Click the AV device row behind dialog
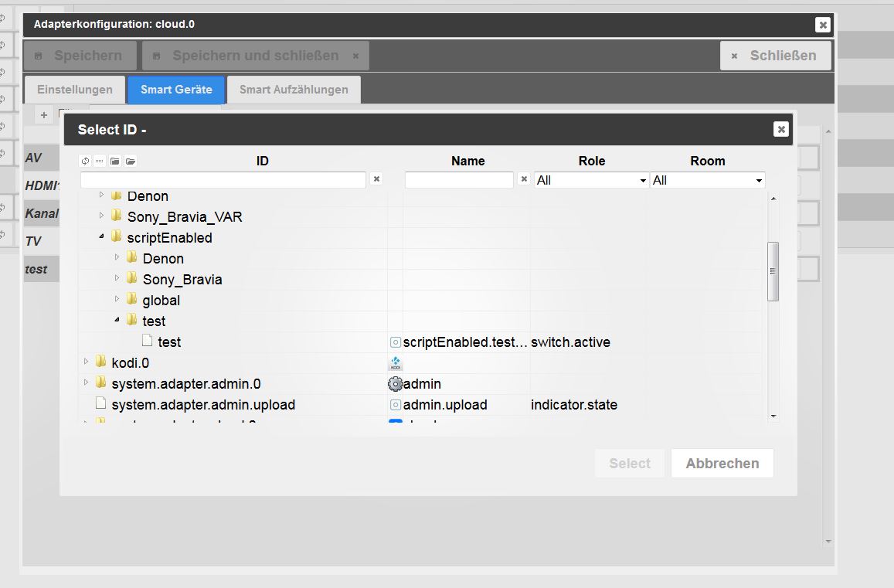 [41, 158]
